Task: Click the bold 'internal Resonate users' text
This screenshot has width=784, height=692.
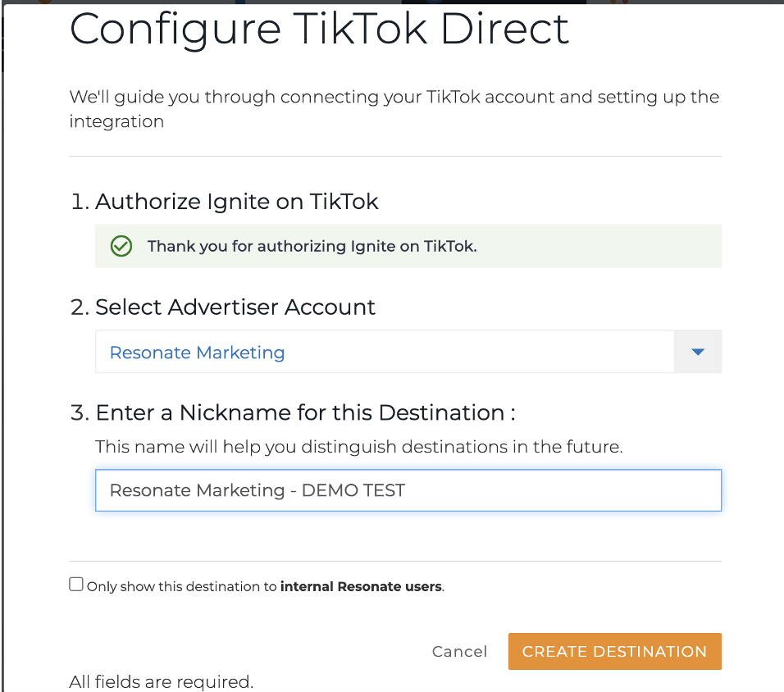Action: (x=361, y=586)
